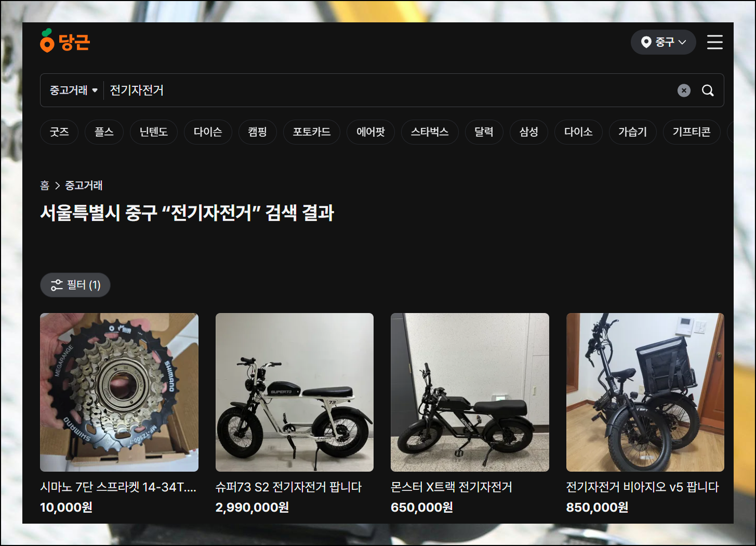Image resolution: width=756 pixels, height=546 pixels.
Task: Select the 에어팟 keyword chip
Action: coord(370,132)
